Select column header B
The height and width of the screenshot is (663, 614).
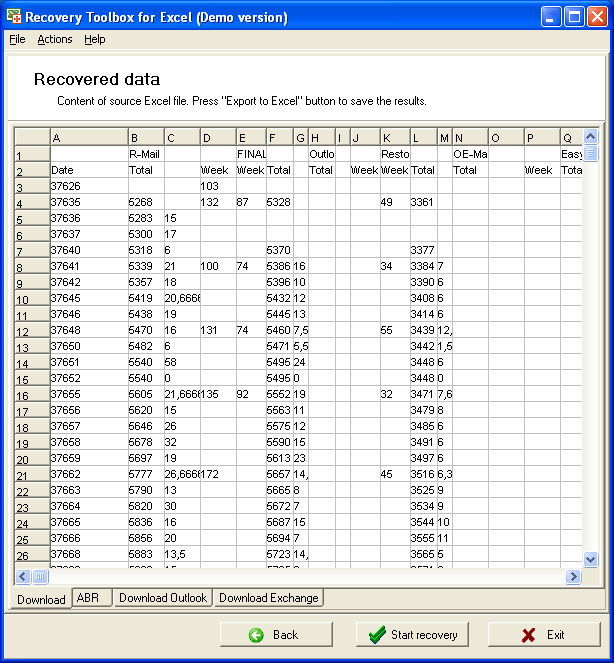[x=146, y=137]
